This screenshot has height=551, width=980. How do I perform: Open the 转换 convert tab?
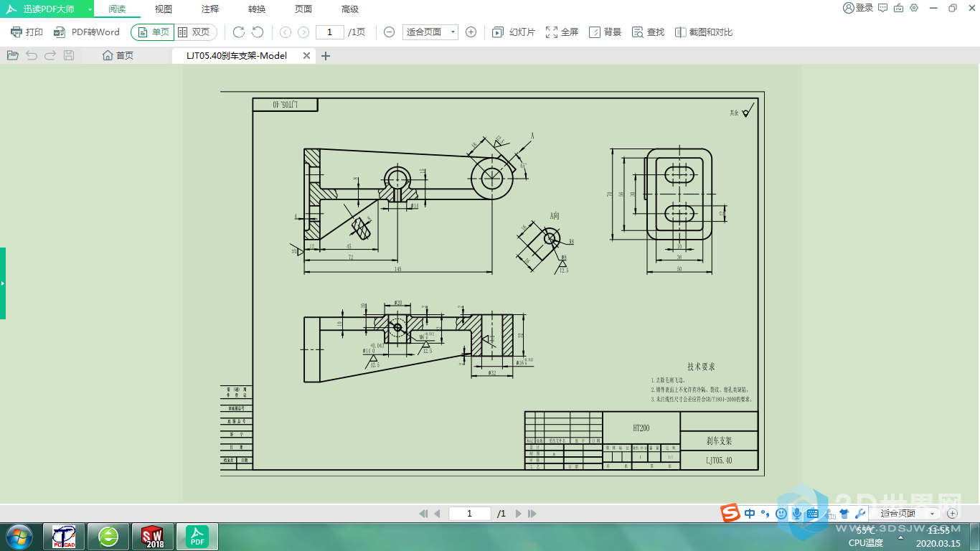tap(257, 9)
